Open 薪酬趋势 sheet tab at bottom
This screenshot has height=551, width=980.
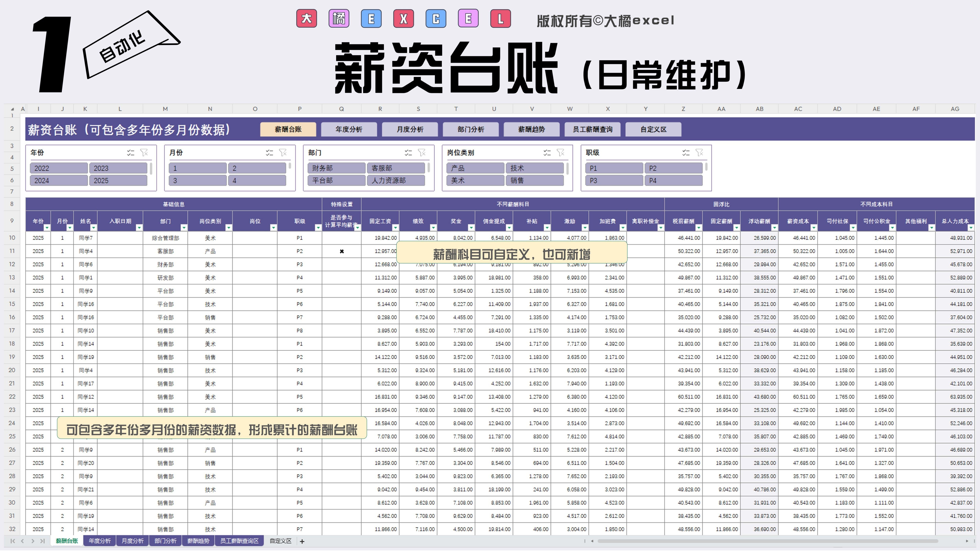coord(198,541)
